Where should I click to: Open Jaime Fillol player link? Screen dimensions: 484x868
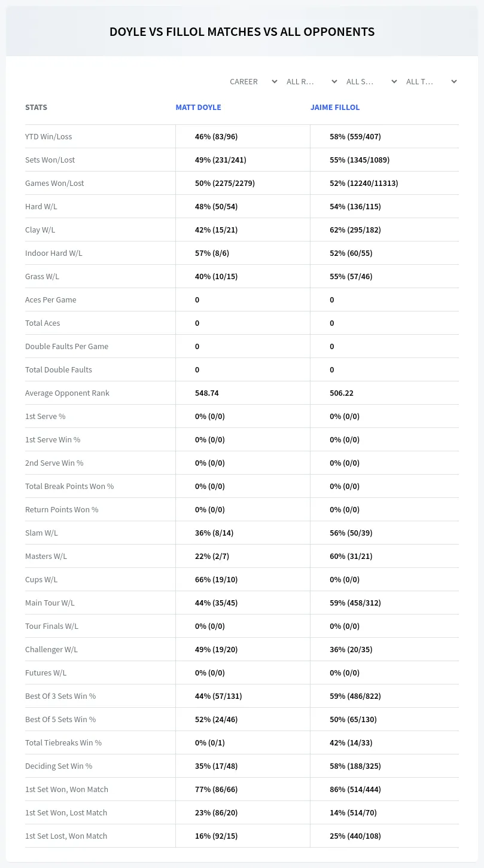click(x=335, y=108)
